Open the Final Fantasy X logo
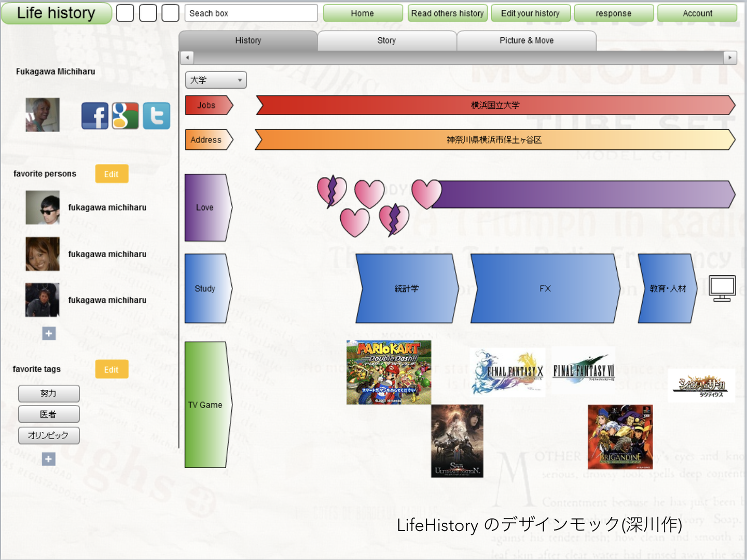 tap(508, 372)
